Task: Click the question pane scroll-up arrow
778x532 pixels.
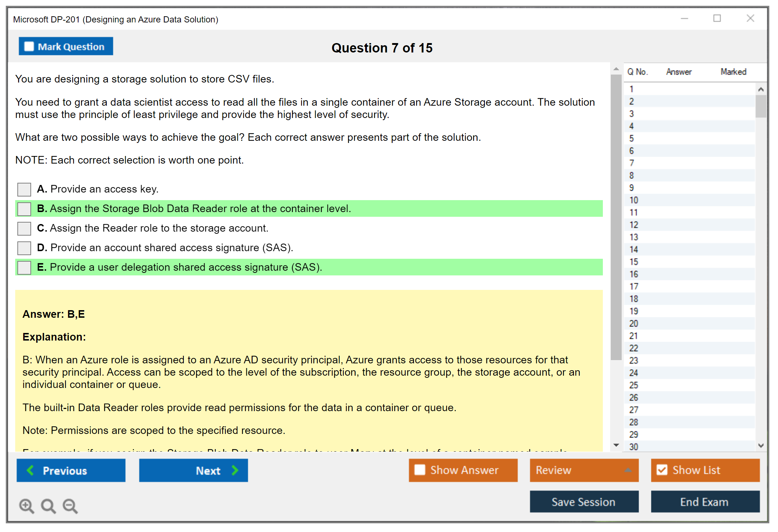Action: (x=616, y=69)
